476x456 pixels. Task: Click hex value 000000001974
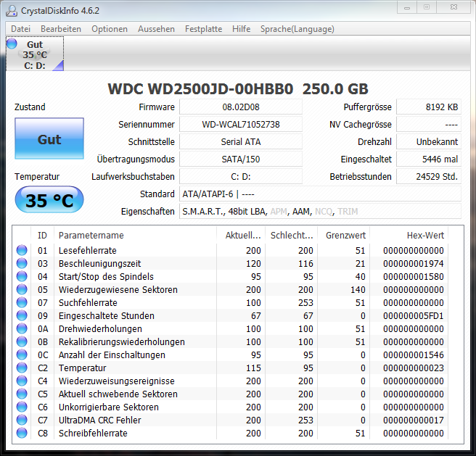[x=413, y=263]
